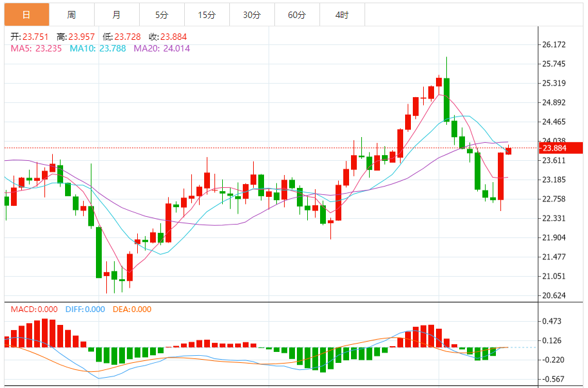
Task: Click the close price value 23.884
Action: tap(174, 37)
